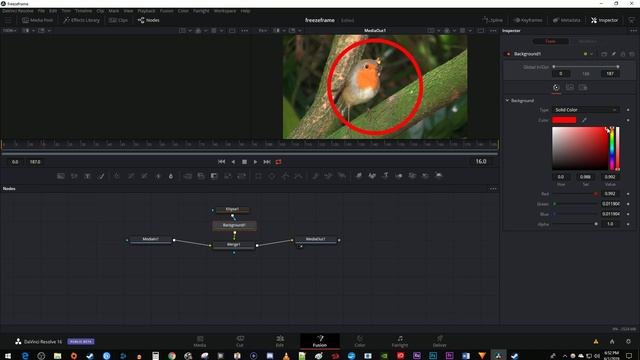Screen dimensions: 640x360
Task: Go to first frame button
Action: (222, 162)
